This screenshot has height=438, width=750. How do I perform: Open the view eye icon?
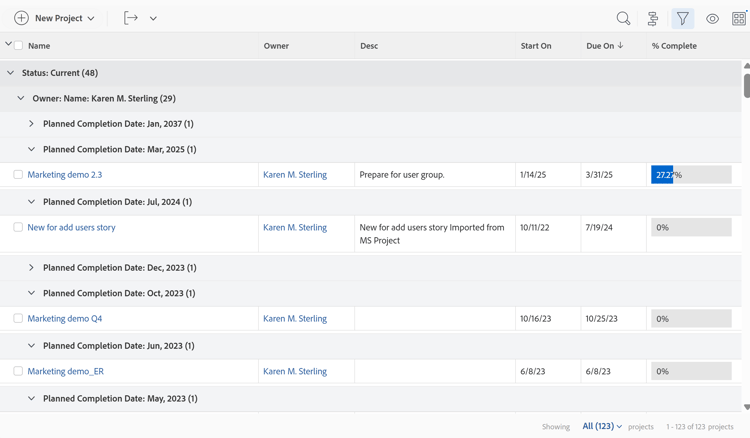[x=712, y=18]
